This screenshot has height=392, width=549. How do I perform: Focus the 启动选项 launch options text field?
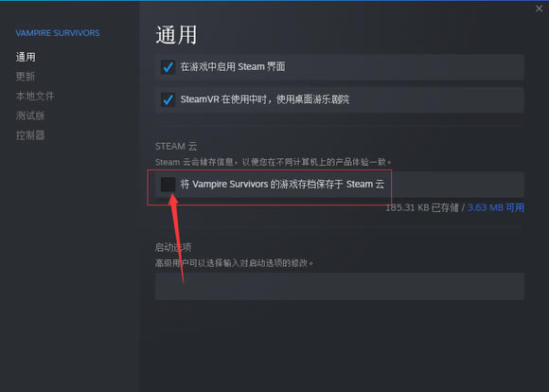coord(340,286)
